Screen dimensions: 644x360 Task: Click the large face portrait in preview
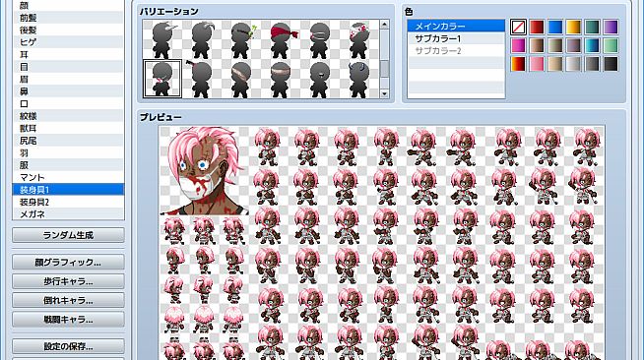204,170
